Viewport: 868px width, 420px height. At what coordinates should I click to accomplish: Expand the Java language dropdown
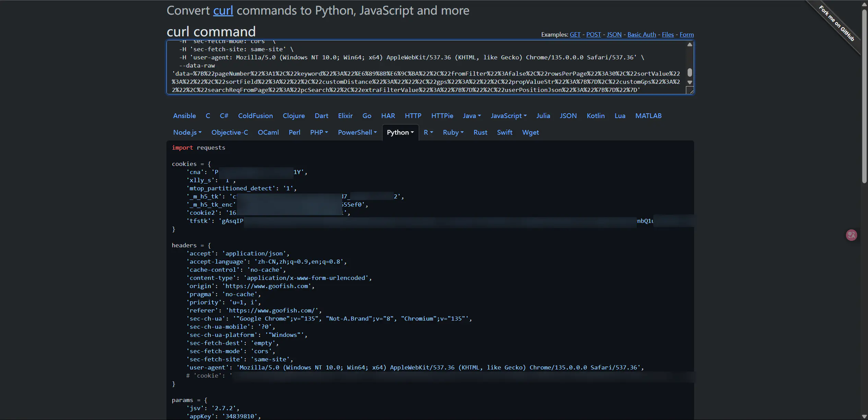(472, 116)
